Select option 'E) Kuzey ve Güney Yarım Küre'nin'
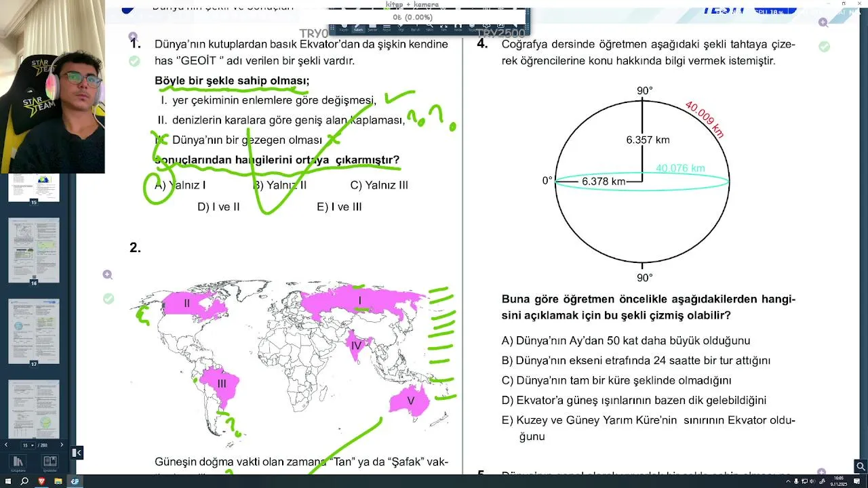Image resolution: width=868 pixels, height=488 pixels. point(648,428)
